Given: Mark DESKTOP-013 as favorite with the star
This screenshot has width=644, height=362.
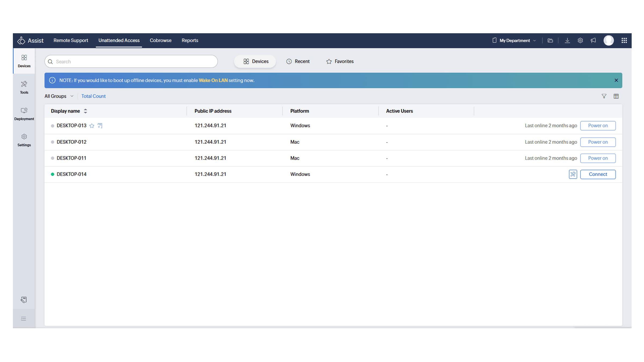Looking at the screenshot, I should tap(92, 125).
